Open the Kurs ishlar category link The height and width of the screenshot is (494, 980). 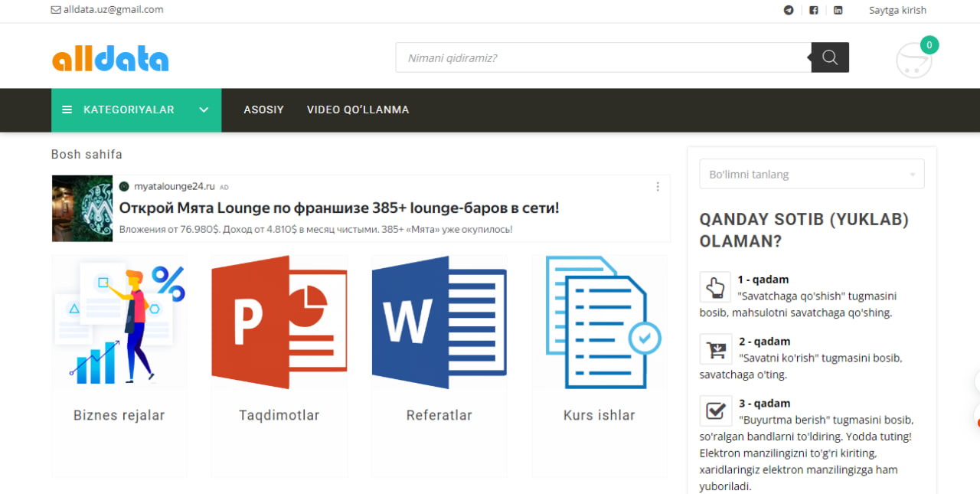point(599,415)
